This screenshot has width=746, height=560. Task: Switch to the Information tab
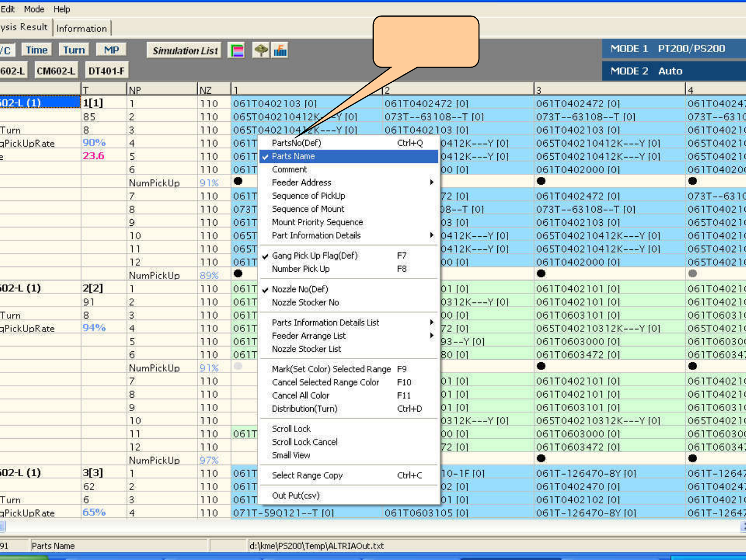[x=82, y=29]
